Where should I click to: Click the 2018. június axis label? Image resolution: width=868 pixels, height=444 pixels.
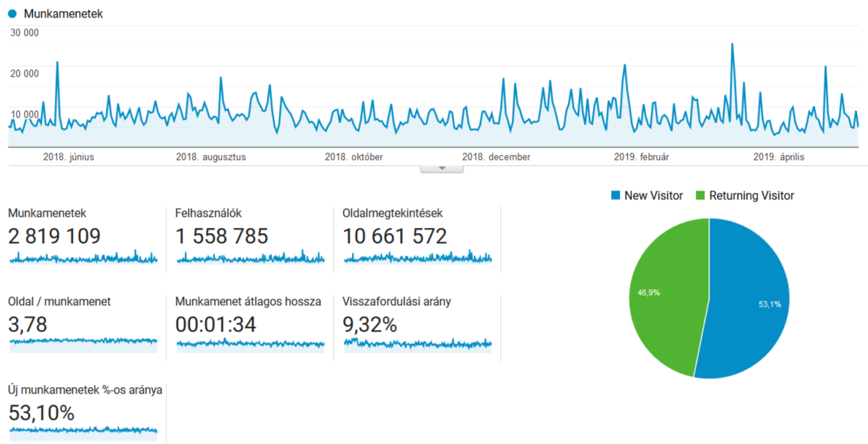coord(69,156)
